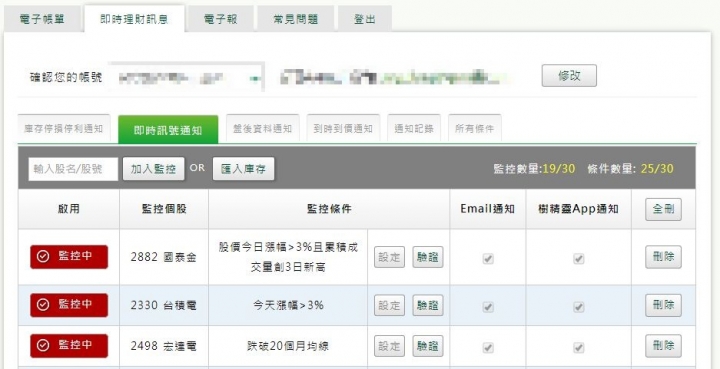Viewport: 720px width, 369px height.
Task: Switch to 盤後資料通知 sub-tab
Action: click(263, 129)
